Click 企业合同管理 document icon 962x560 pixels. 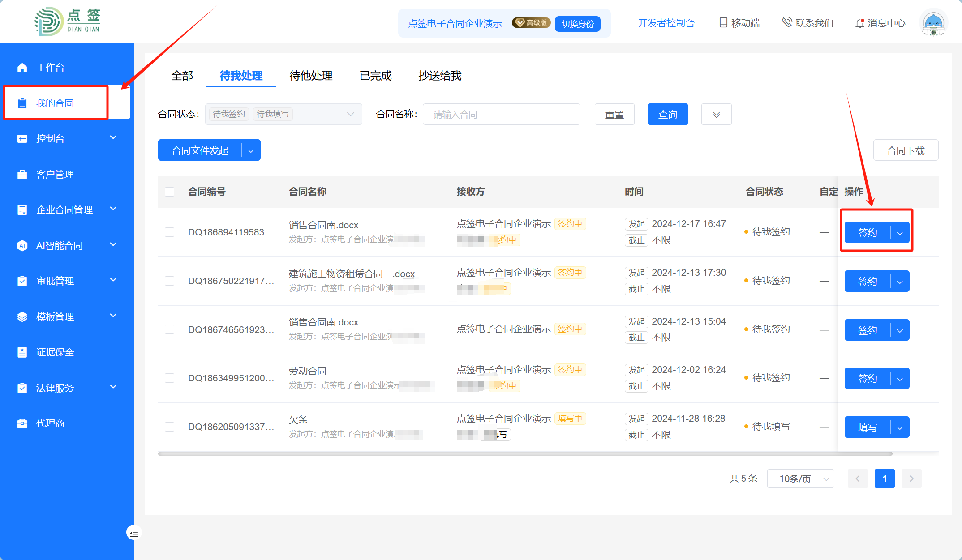(22, 210)
